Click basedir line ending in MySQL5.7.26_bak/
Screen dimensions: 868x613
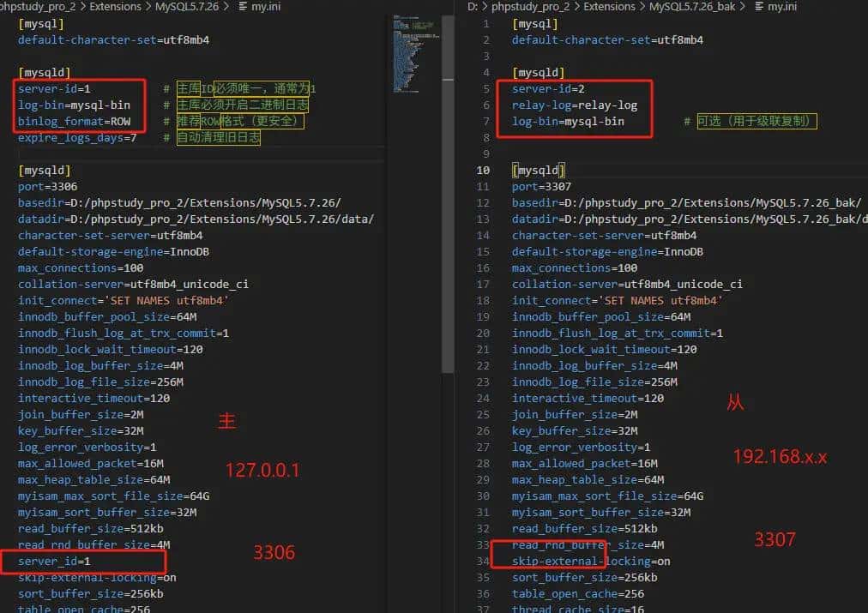[x=686, y=202]
